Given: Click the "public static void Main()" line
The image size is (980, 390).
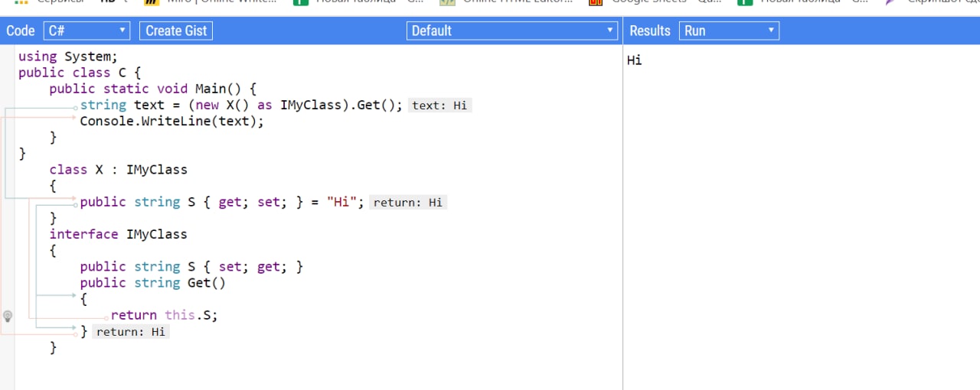Looking at the screenshot, I should point(153,89).
